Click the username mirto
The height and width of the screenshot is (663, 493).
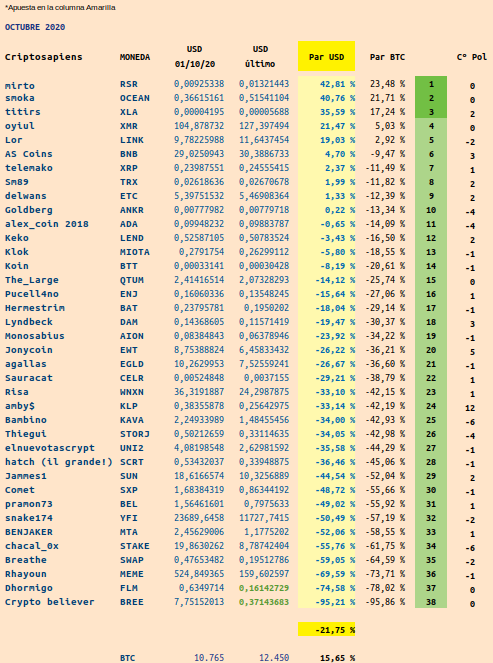pos(19,85)
